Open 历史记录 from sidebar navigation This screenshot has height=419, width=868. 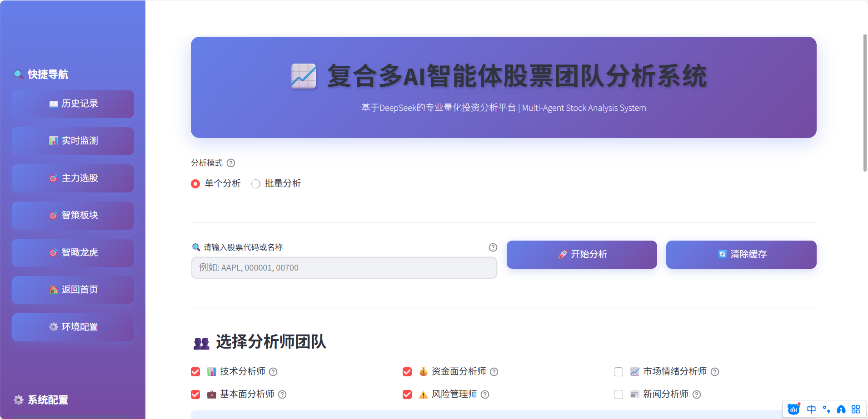[73, 104]
